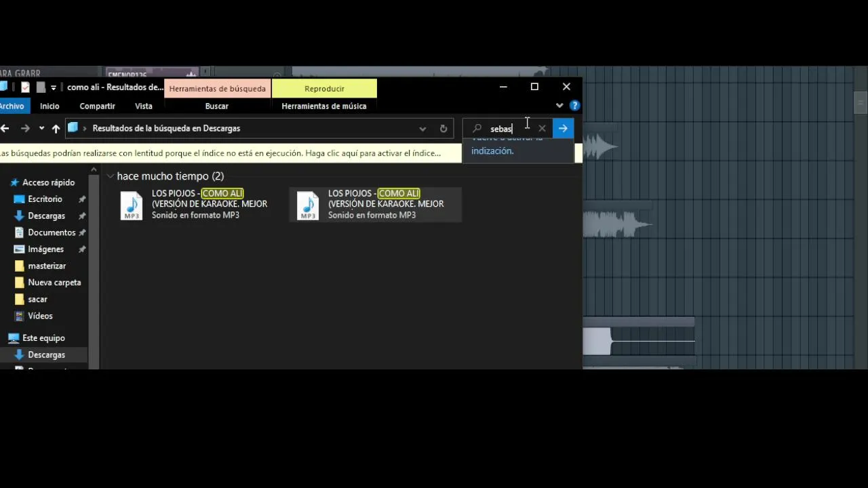Click the New folder quick access icon
Viewport: 868px width, 488px height.
click(41, 87)
